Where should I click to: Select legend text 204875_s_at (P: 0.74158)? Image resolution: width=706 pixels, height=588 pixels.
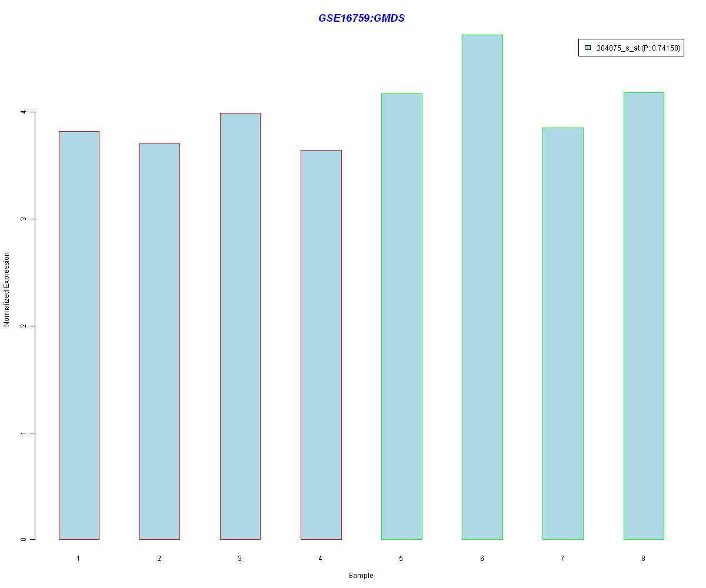tap(638, 48)
